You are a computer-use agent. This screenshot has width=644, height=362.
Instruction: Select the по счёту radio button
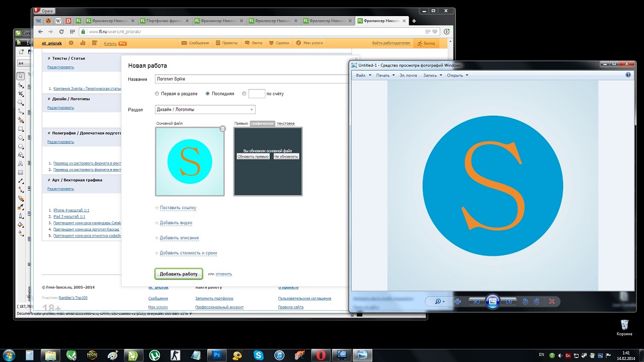point(244,94)
